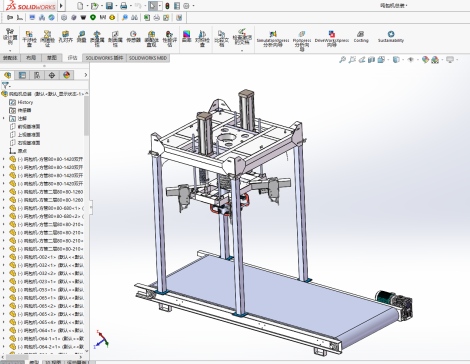Click the Save floppy-disk icon

109,6
